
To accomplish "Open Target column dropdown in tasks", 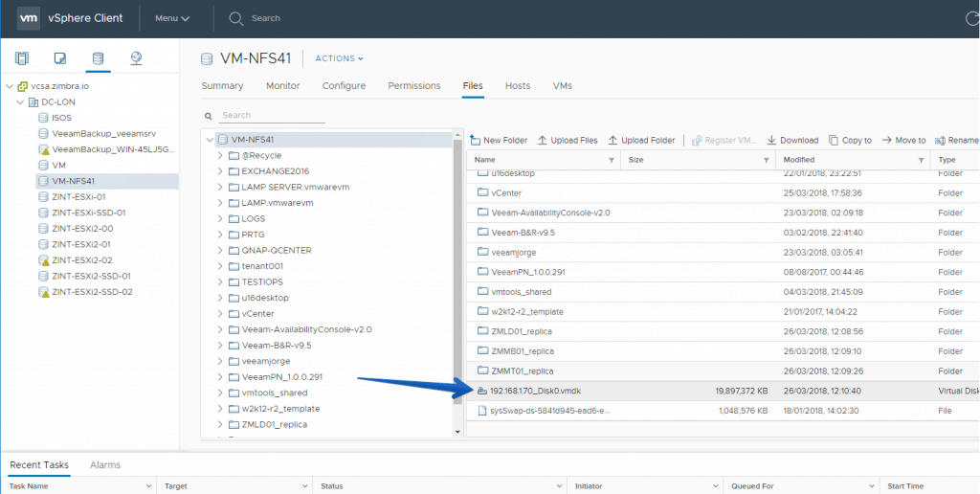I will [x=305, y=486].
